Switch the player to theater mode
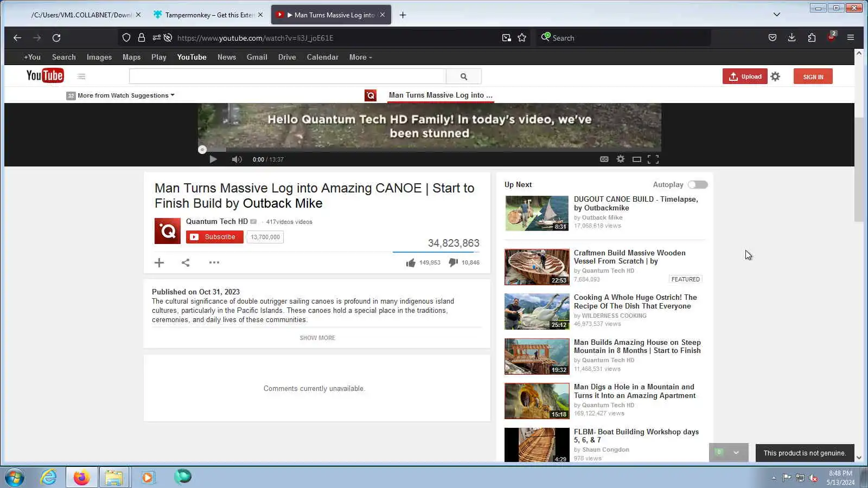The image size is (868, 488). (x=637, y=159)
